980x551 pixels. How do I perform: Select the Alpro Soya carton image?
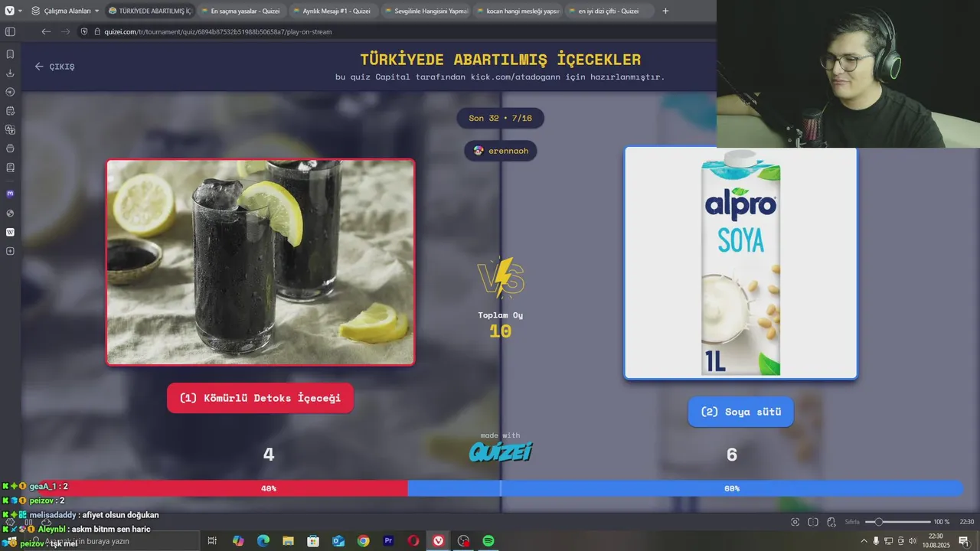(x=740, y=262)
